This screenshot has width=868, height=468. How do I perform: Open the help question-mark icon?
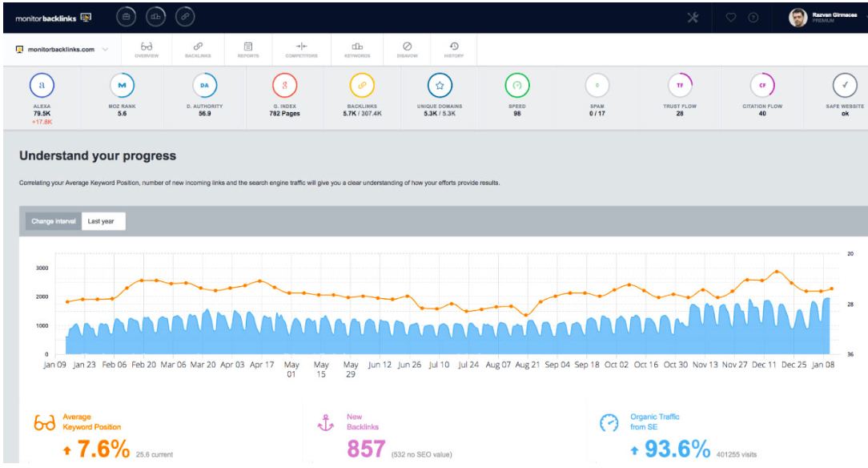pyautogui.click(x=751, y=16)
